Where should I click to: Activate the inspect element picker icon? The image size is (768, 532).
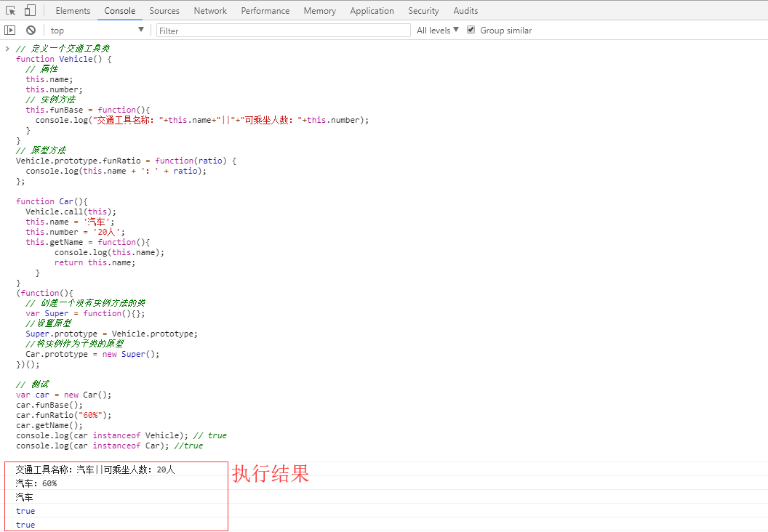(x=10, y=10)
